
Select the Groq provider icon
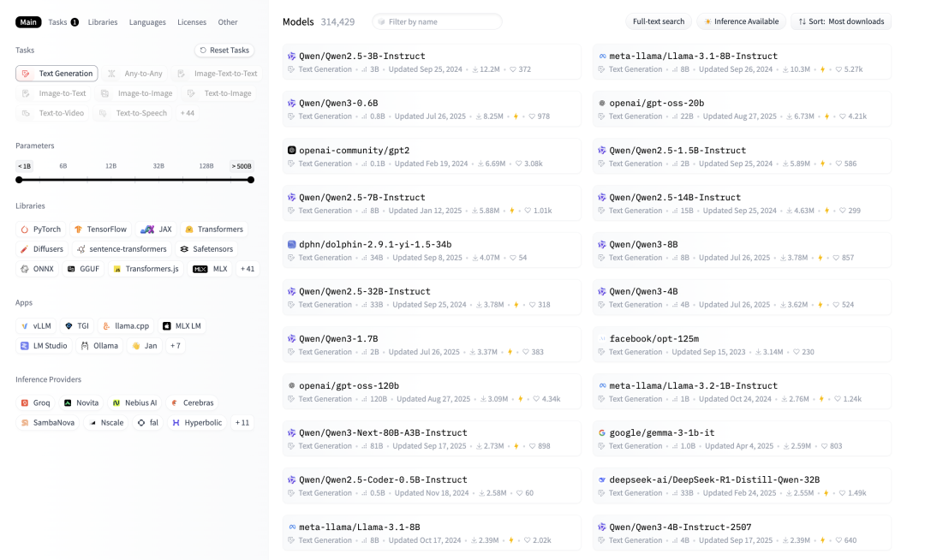point(25,402)
